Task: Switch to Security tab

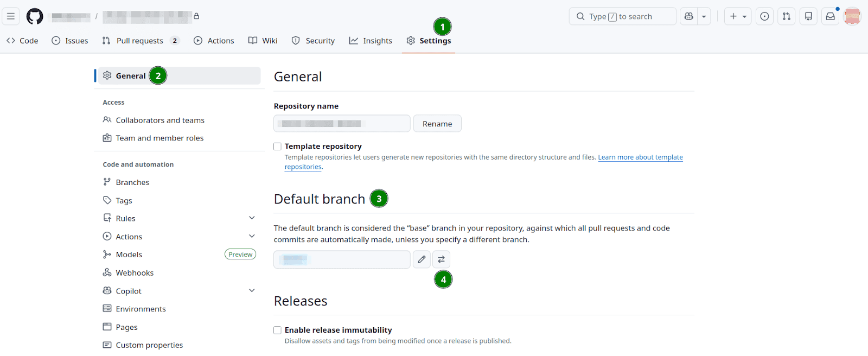Action: pyautogui.click(x=313, y=41)
